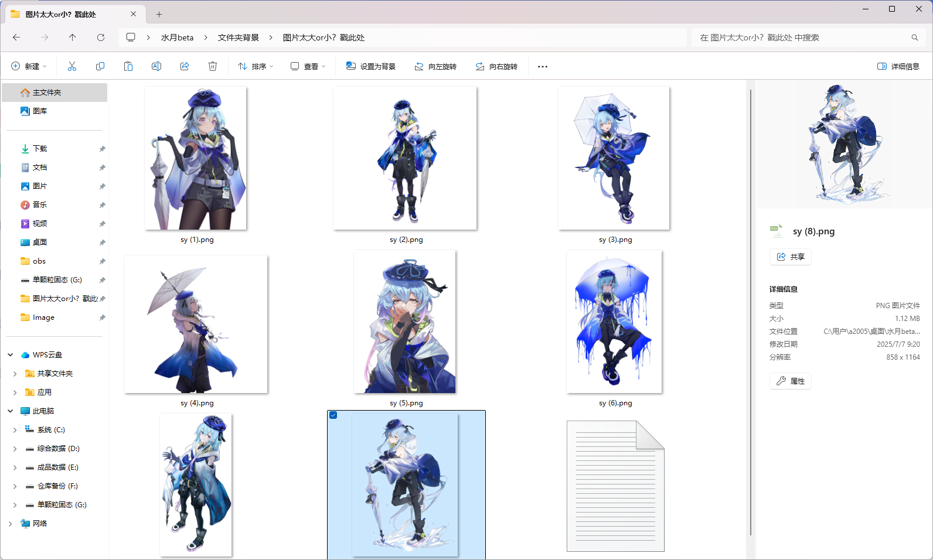Uncheck the selected sy (8) image checkbox
Image resolution: width=933 pixels, height=560 pixels.
333,415
